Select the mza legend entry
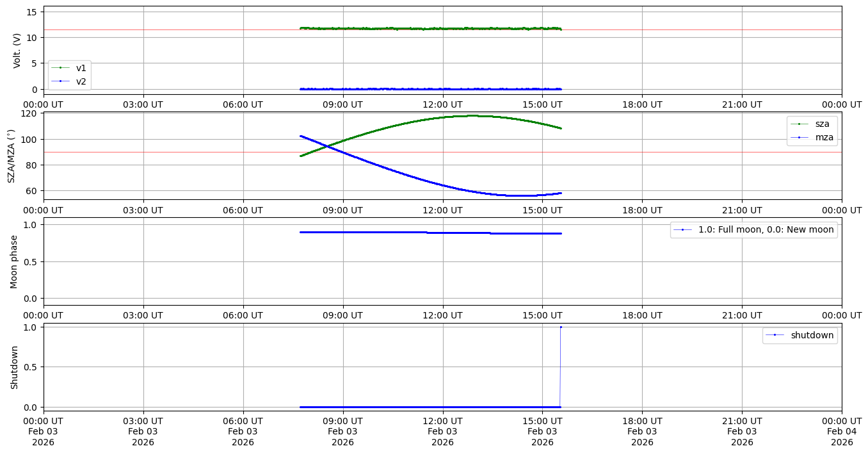Viewport: 868px width, 453px height. 822,136
